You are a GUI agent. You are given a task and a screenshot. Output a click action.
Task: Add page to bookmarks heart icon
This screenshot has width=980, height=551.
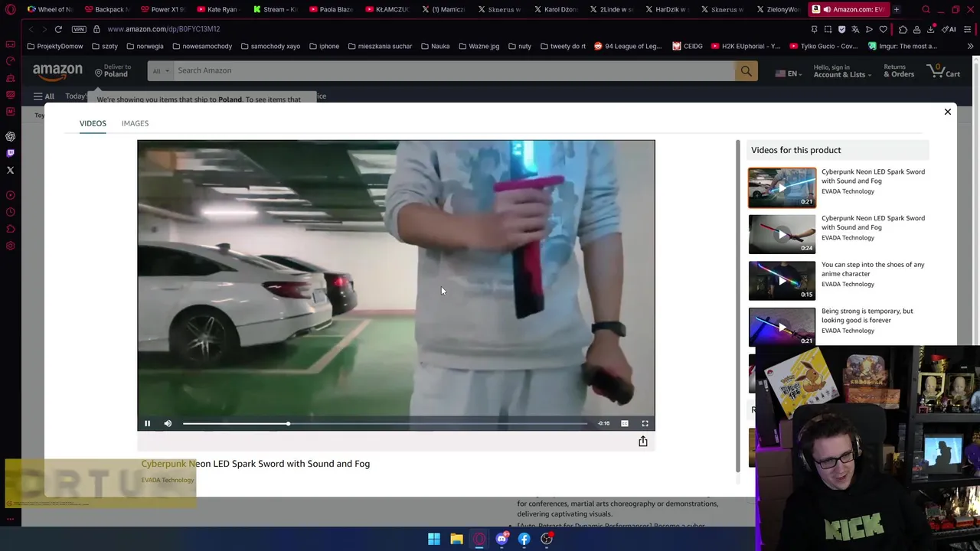883,29
